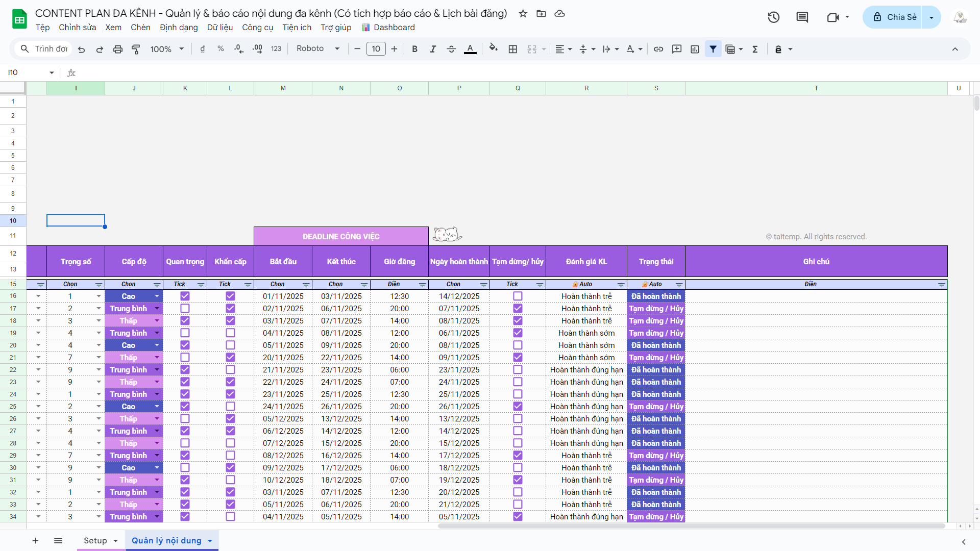Open the borders tool
This screenshot has height=551, width=980.
click(x=513, y=49)
